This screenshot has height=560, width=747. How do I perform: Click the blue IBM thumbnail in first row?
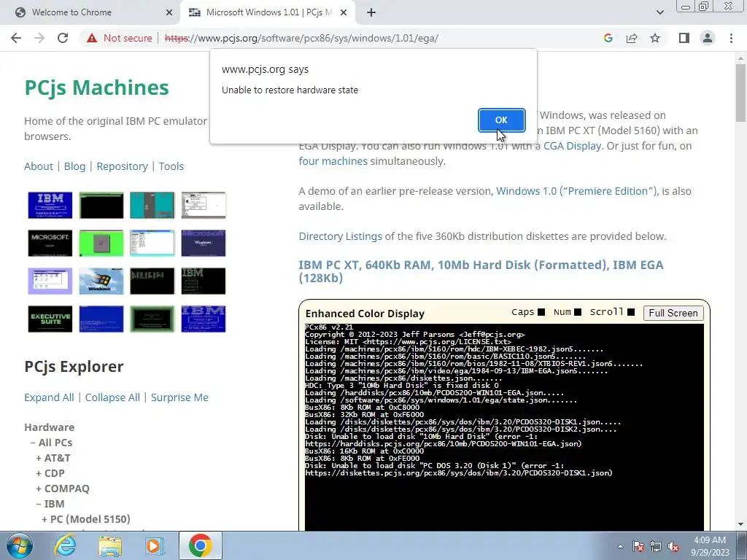[x=50, y=205]
